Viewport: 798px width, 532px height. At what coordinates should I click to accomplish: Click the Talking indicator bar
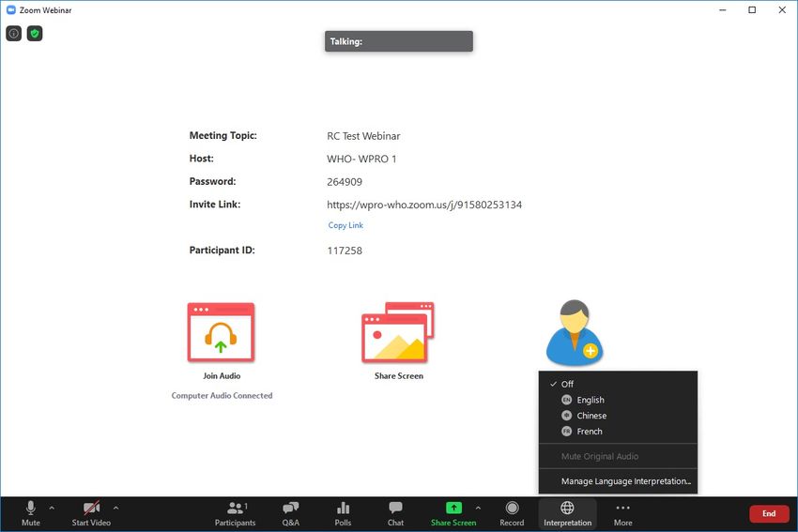[399, 41]
